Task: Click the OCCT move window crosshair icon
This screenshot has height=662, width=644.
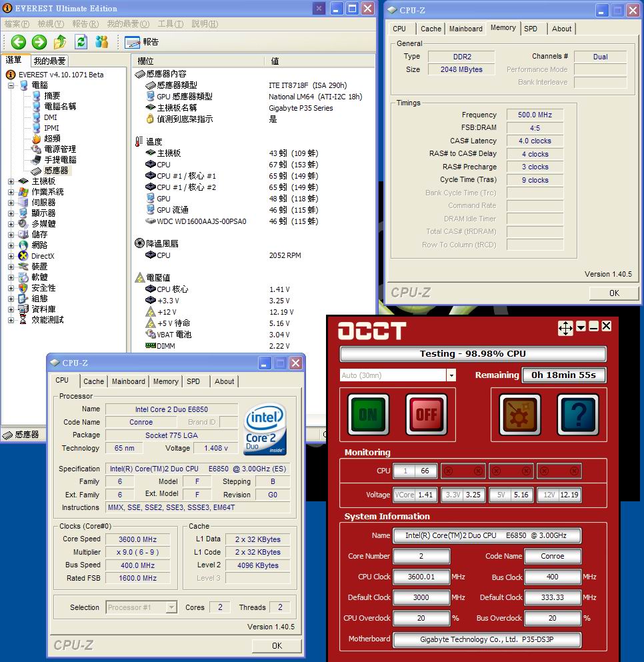Action: (565, 327)
